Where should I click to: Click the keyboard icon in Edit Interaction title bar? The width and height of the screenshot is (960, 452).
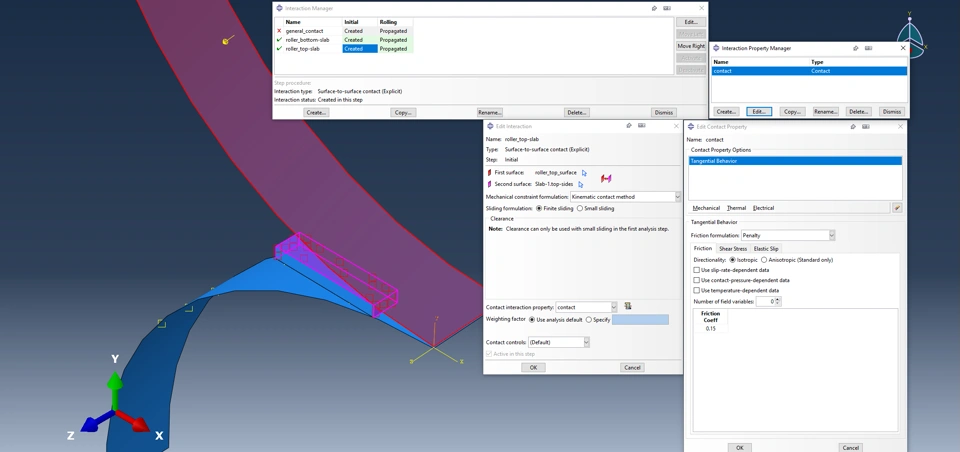coord(642,126)
